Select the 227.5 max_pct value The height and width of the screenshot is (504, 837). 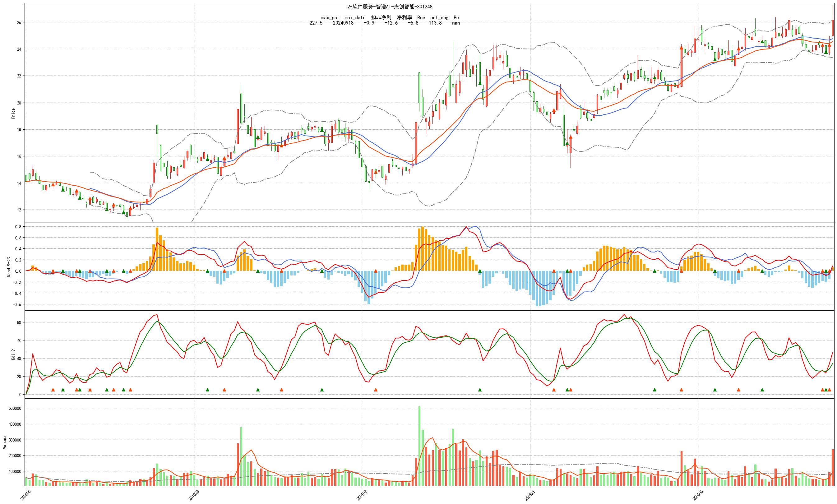pos(316,23)
